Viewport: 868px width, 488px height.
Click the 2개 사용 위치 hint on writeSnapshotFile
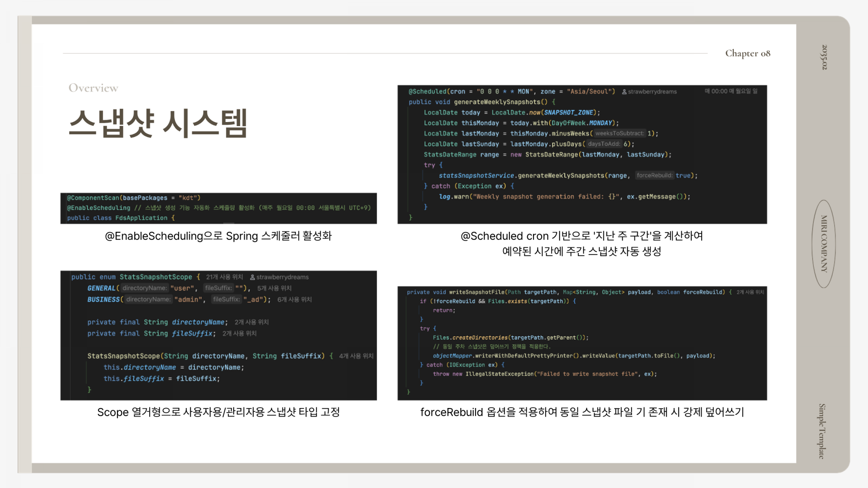coord(750,292)
